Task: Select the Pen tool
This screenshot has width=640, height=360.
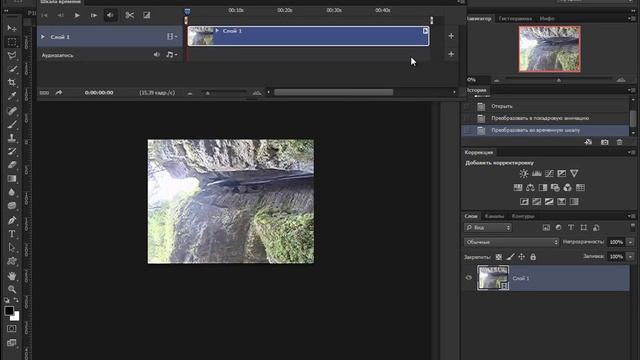Action: click(x=12, y=220)
